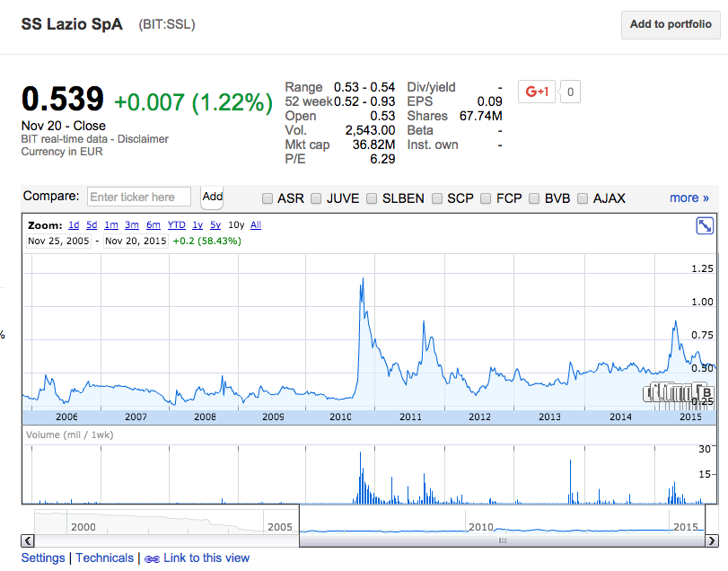Click the +0.2 (58.43%) period change

tap(207, 241)
